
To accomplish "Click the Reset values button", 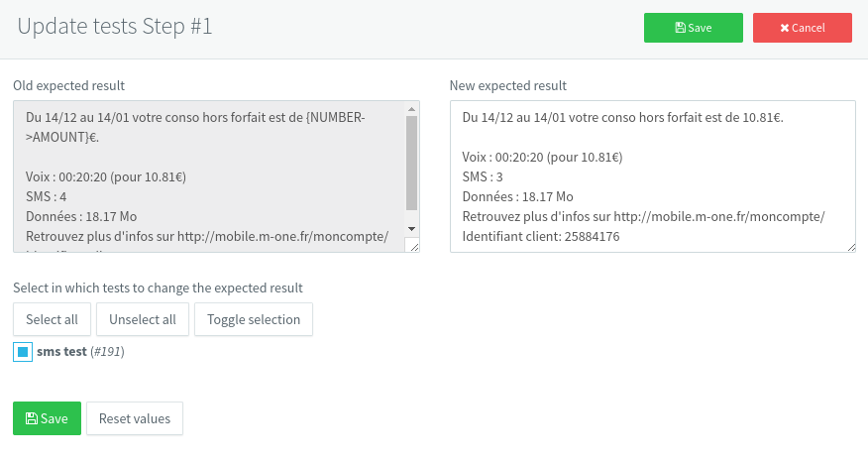I will 135,418.
